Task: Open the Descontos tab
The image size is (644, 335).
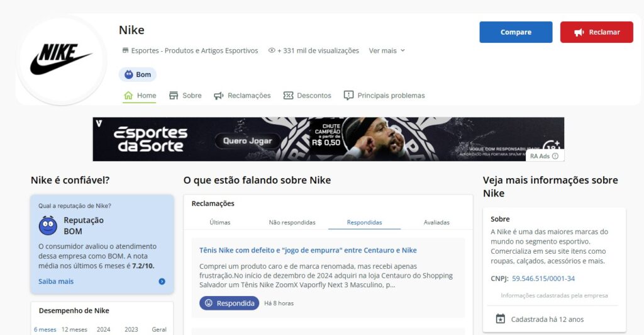Action: 307,95
